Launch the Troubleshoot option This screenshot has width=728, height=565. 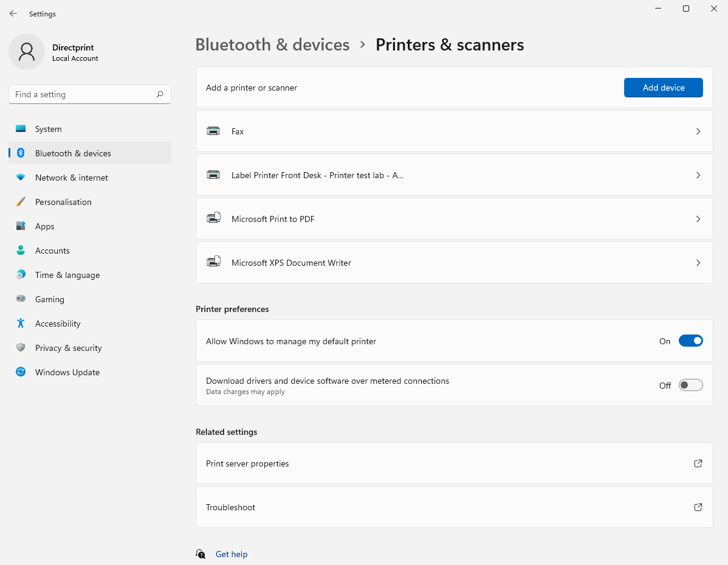click(454, 507)
